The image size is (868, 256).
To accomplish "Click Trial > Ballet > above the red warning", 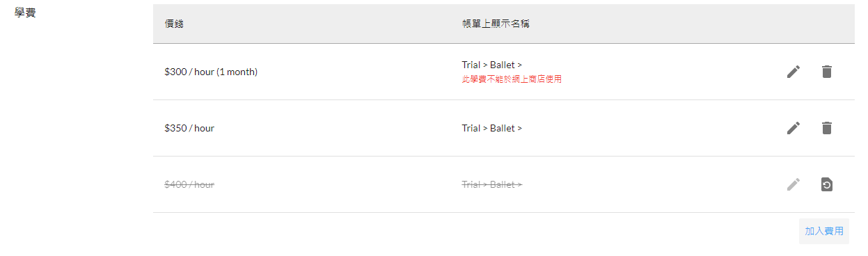I will pos(492,65).
